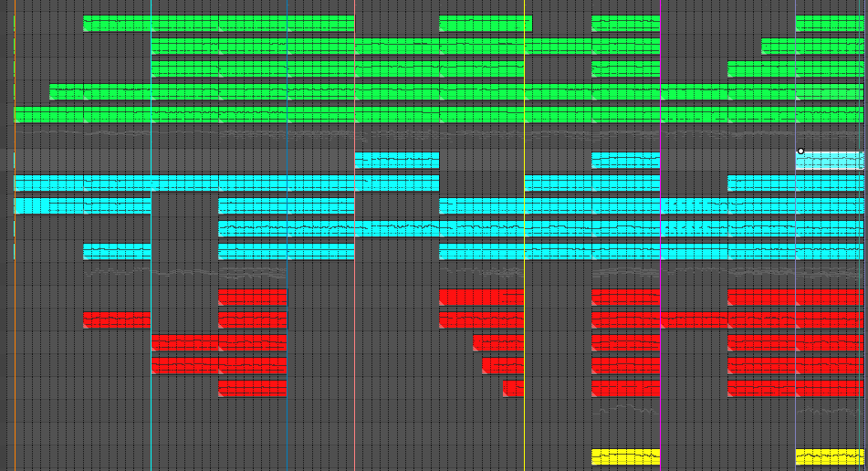
Task: Click the orange marker line at the left edge
Action: (x=15, y=274)
